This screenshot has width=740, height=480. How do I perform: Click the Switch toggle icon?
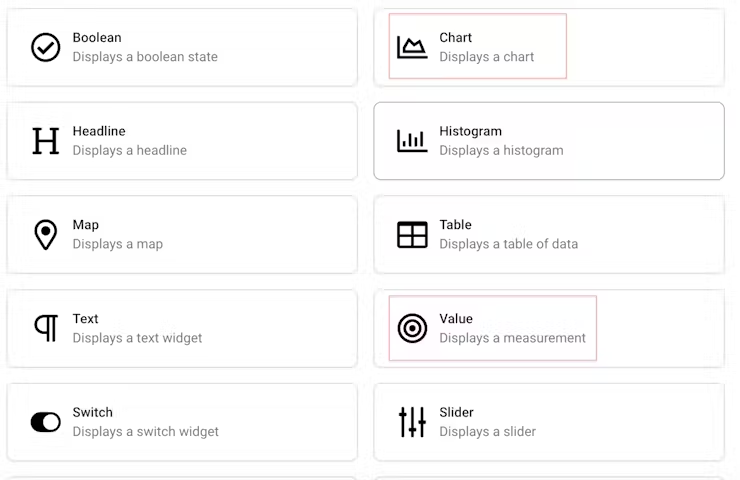coord(46,422)
